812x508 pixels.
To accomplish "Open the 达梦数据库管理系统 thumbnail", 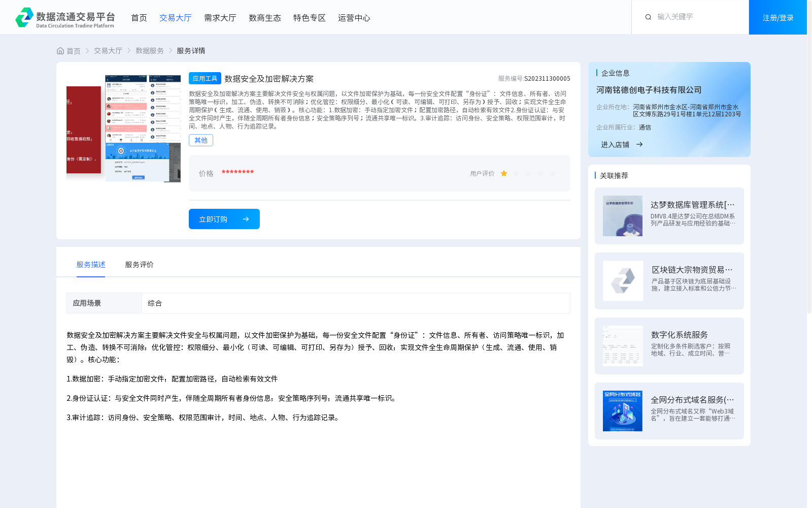I will pyautogui.click(x=623, y=216).
